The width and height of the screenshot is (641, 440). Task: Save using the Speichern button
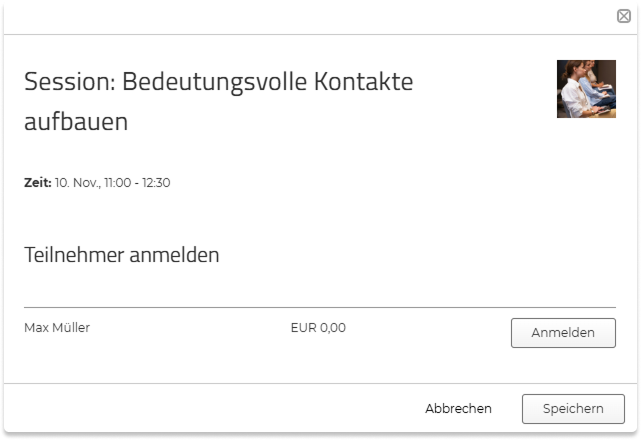573,408
